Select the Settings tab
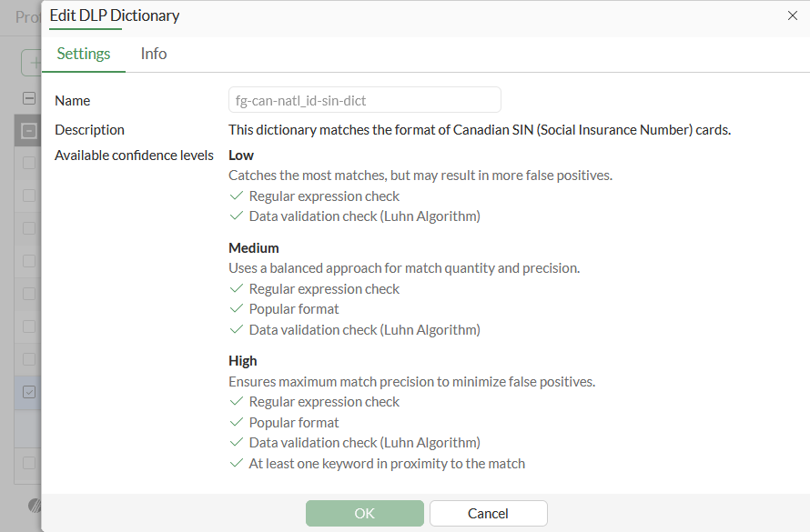 coord(83,54)
